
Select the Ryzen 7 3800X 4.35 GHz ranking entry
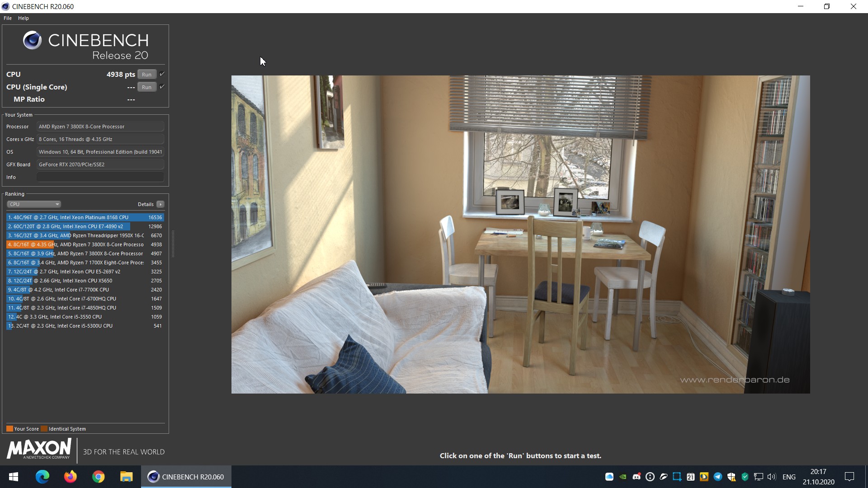point(77,244)
